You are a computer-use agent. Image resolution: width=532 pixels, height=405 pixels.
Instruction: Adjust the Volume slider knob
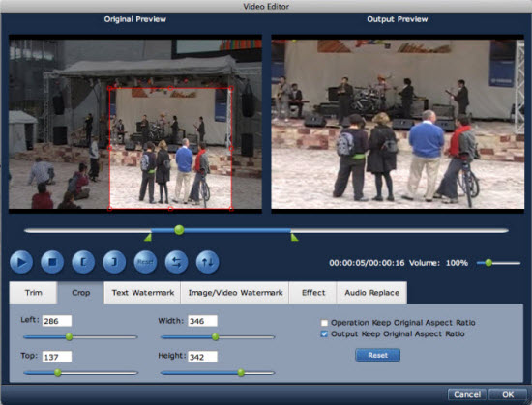(x=488, y=263)
